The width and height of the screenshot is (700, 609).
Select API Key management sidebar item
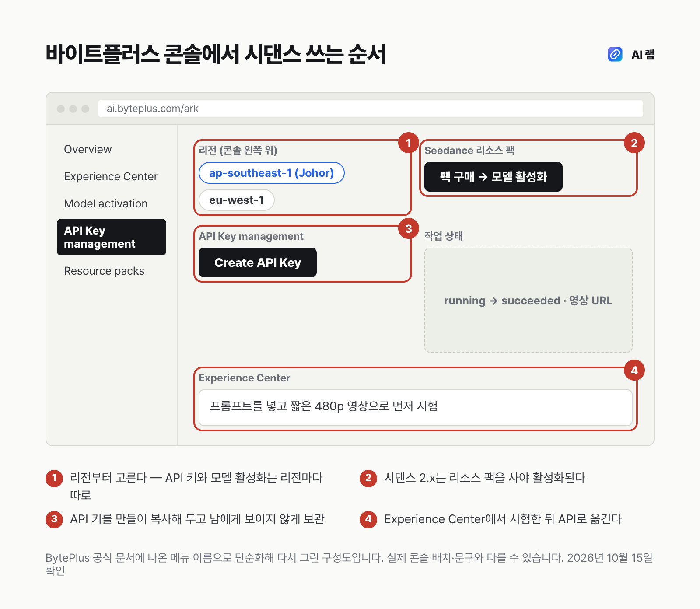(x=112, y=237)
